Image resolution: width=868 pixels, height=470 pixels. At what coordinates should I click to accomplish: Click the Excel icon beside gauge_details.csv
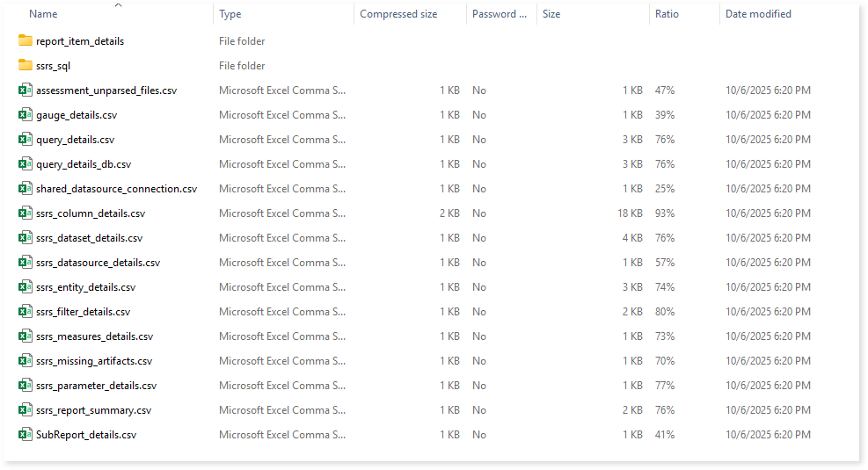(x=26, y=115)
